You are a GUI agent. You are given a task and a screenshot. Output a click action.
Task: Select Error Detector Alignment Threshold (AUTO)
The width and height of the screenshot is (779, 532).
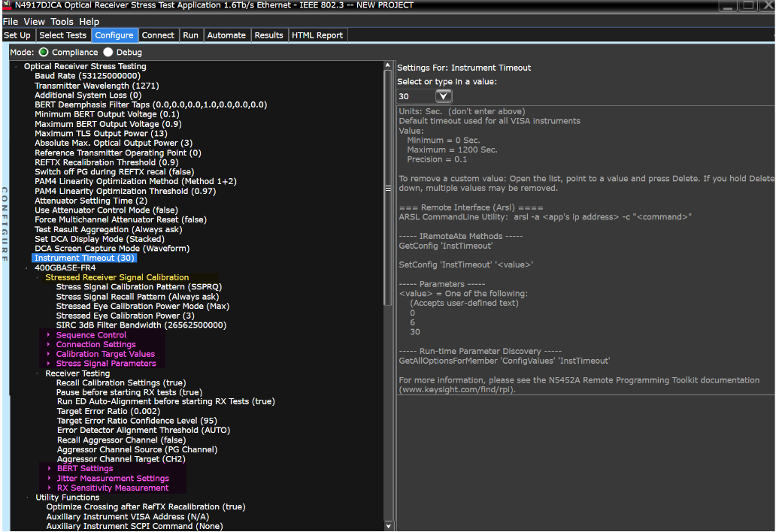[144, 431]
